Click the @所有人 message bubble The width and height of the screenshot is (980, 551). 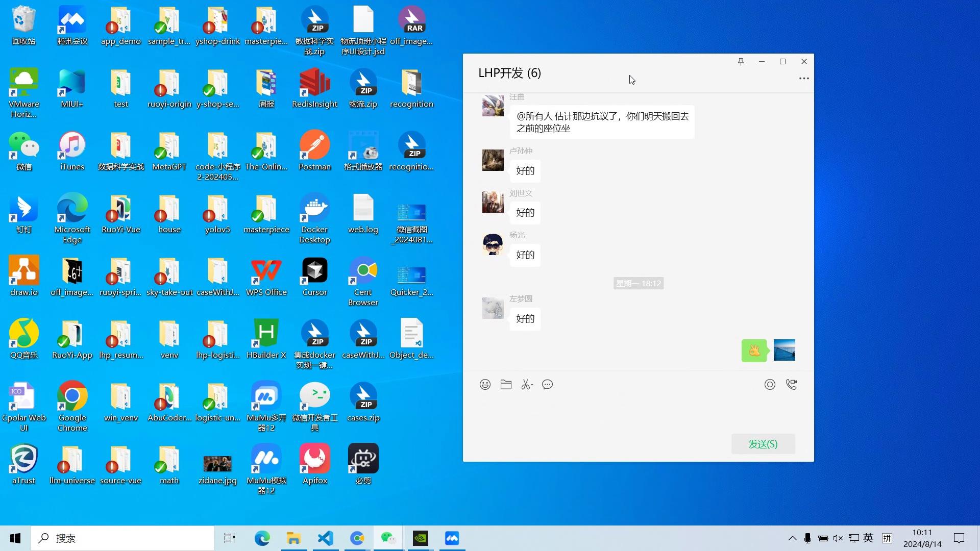(602, 122)
